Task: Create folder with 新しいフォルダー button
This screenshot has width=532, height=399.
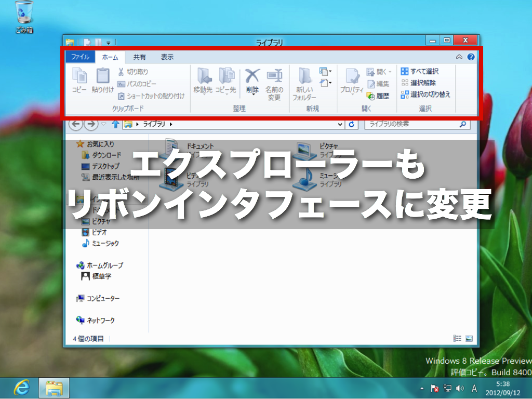Action: 304,84
